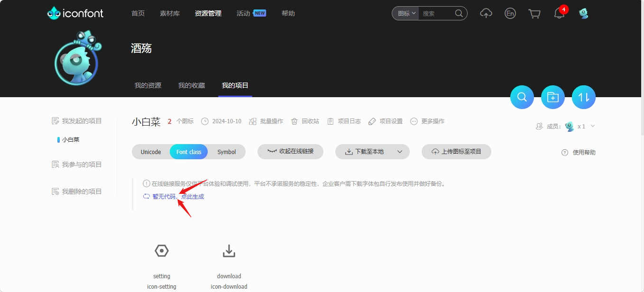
Task: Switch code mode to Symbol
Action: click(226, 152)
